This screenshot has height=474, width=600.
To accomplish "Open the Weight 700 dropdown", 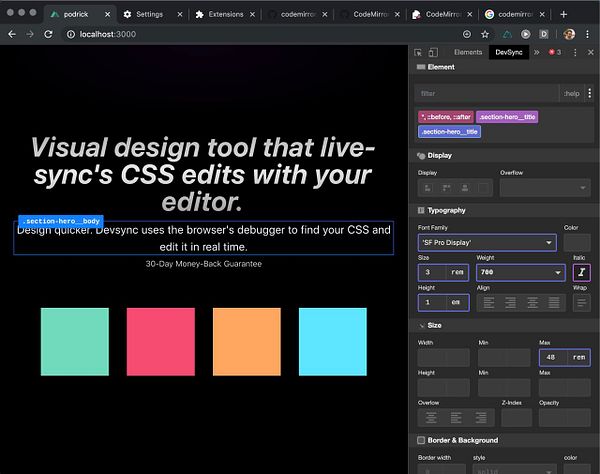I will (x=520, y=272).
